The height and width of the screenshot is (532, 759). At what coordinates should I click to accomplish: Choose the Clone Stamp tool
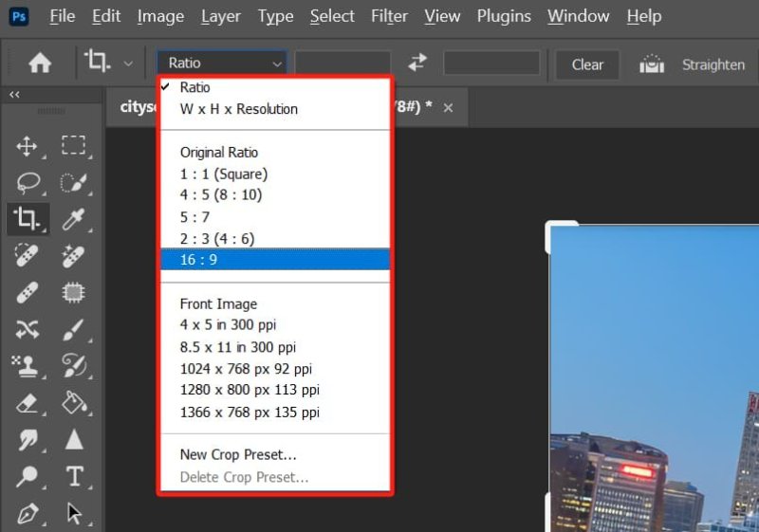tap(27, 365)
